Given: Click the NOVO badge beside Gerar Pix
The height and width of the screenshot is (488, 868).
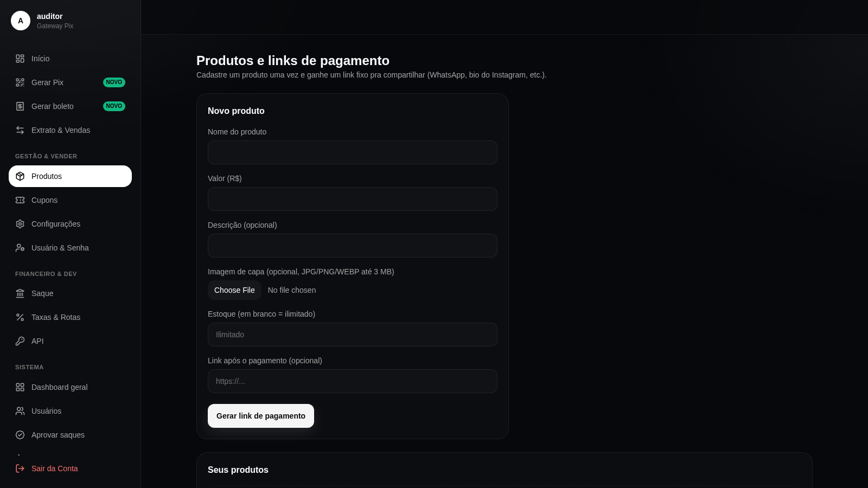Looking at the screenshot, I should (x=114, y=82).
